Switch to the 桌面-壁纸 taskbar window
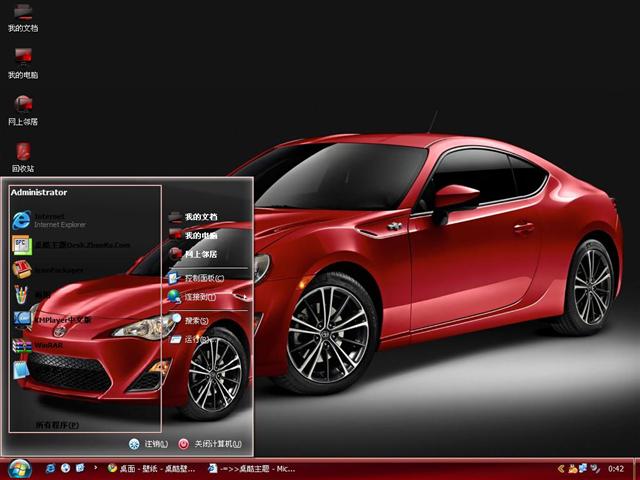Screen dimensions: 640x480 (x=150, y=468)
